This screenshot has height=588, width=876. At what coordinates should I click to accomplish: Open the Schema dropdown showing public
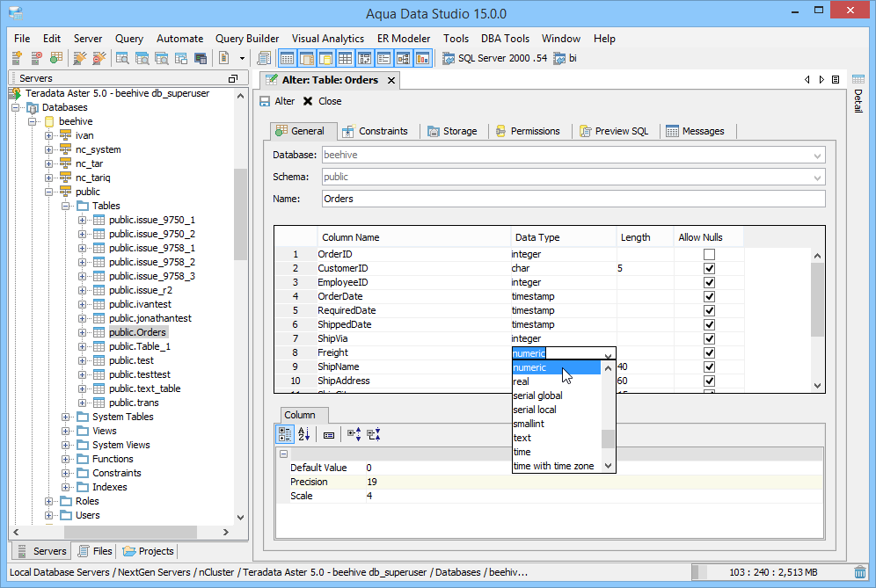(x=817, y=178)
